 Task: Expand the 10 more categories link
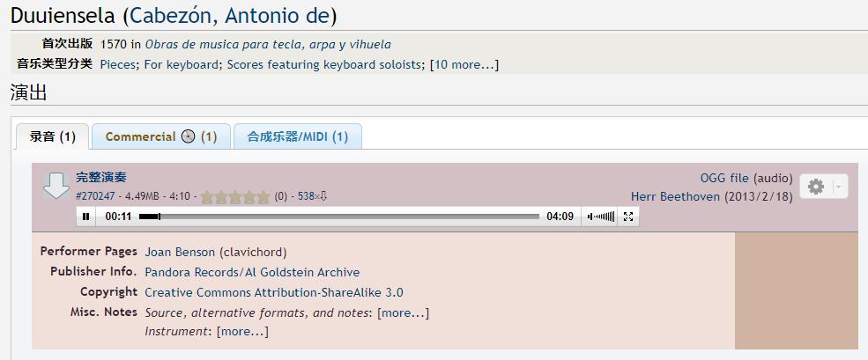point(464,64)
